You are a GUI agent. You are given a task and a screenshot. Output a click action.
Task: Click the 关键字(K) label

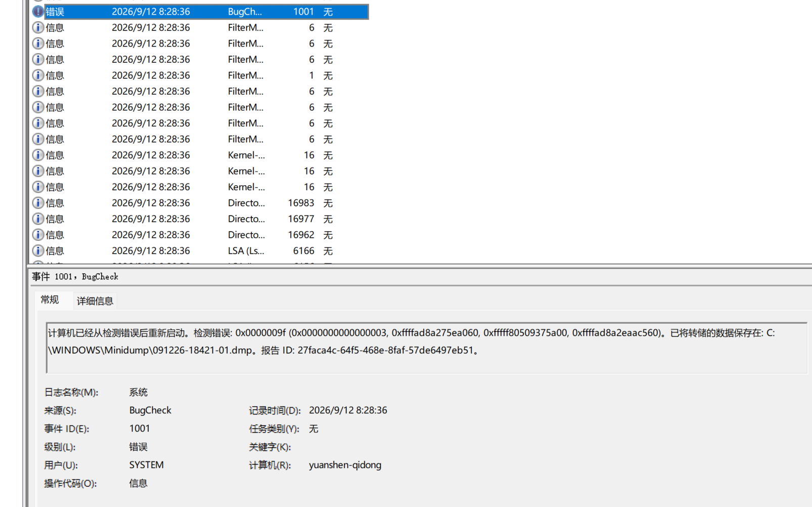click(x=270, y=447)
